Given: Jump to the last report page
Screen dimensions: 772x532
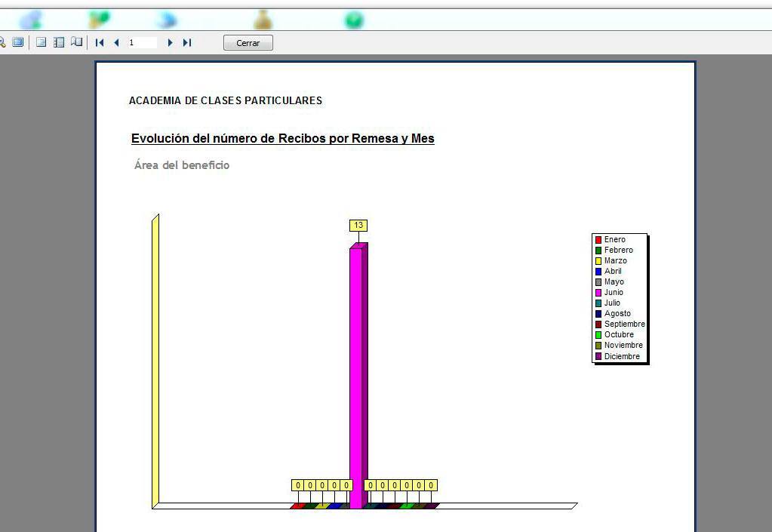Looking at the screenshot, I should [187, 43].
